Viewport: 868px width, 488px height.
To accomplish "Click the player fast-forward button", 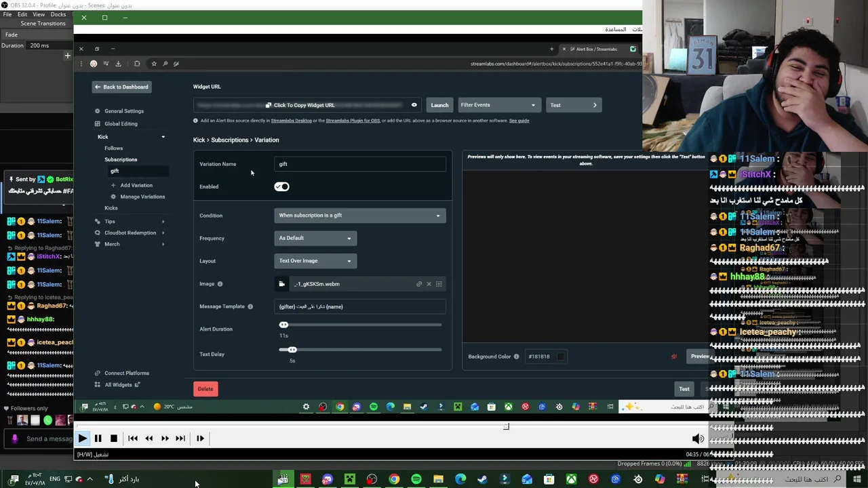I will (165, 439).
